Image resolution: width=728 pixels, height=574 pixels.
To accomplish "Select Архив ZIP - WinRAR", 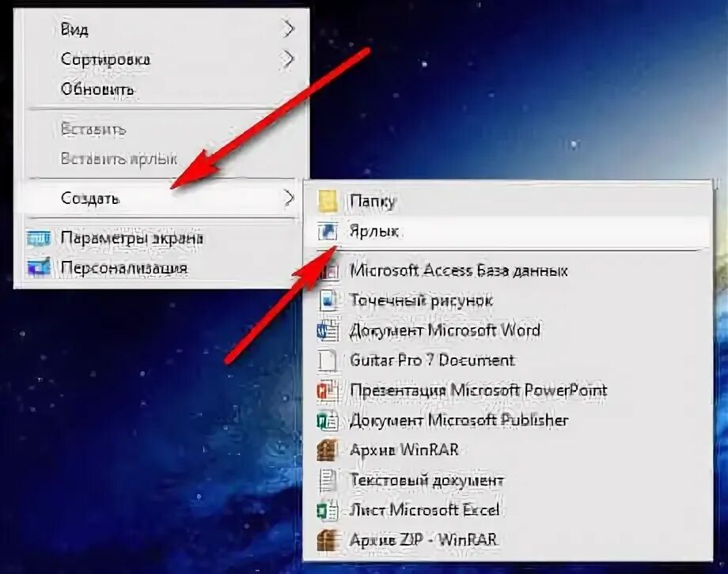I will tap(508, 540).
